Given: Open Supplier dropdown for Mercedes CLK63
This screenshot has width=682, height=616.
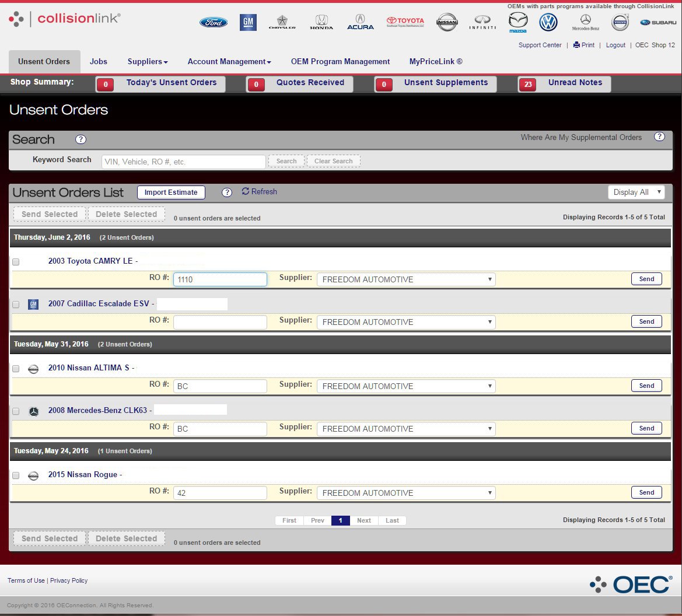Looking at the screenshot, I should pos(406,429).
